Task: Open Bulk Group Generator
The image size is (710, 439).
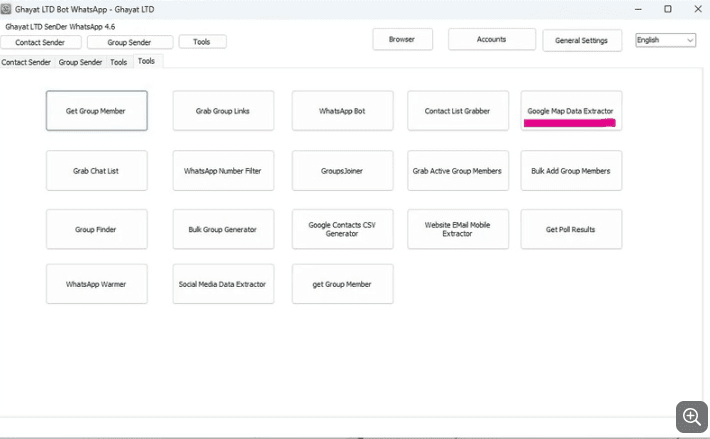Action: [223, 229]
